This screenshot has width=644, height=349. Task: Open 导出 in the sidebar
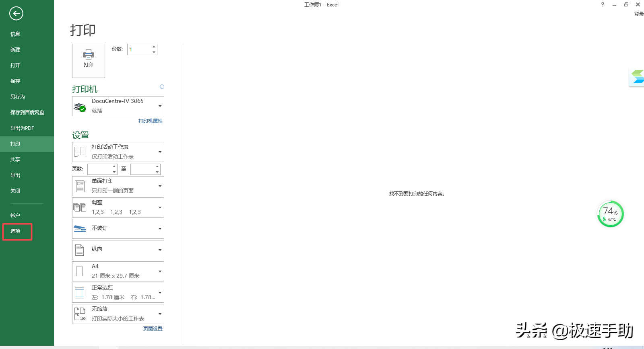[x=27, y=175]
